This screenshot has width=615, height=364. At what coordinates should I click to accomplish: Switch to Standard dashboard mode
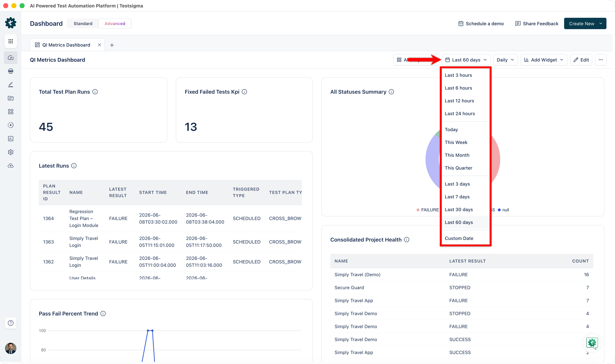[83, 23]
